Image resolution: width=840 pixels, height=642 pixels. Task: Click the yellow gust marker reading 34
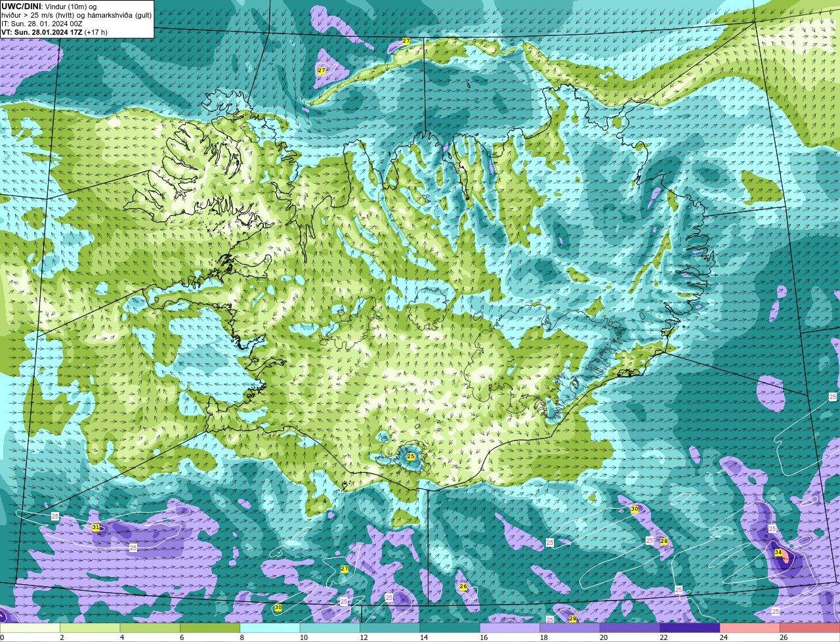pos(778,553)
